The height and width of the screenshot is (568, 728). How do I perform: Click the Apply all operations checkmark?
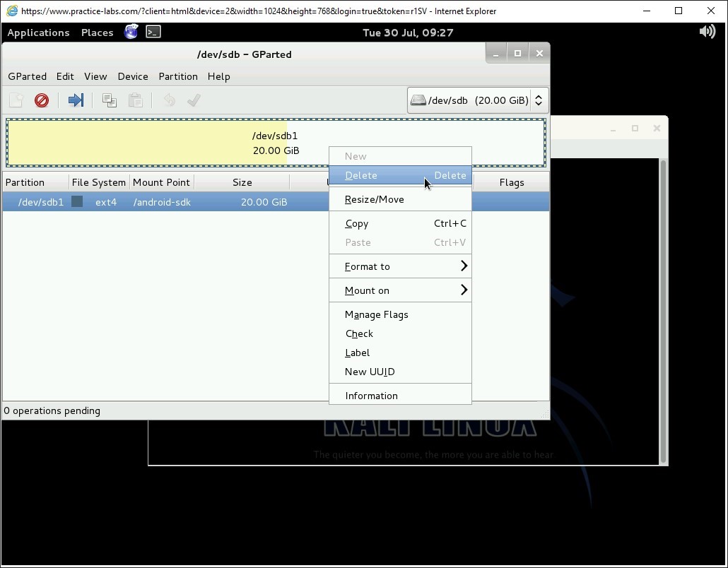194,100
